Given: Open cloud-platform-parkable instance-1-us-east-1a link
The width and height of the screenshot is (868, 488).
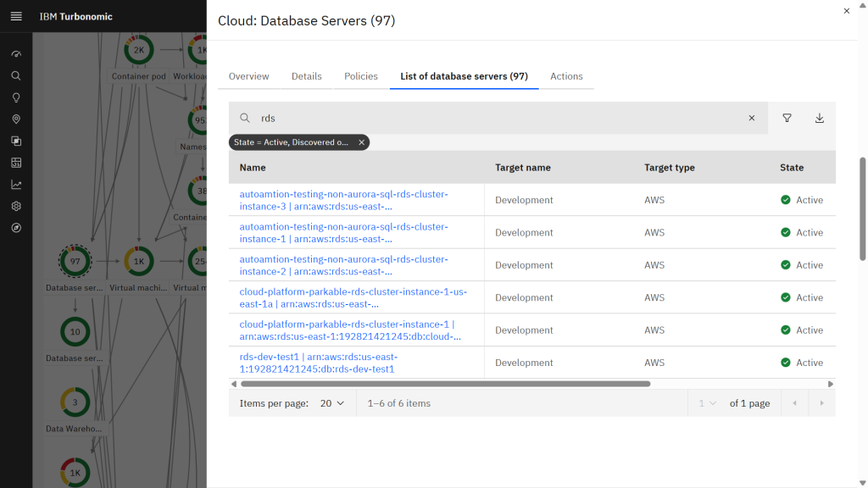Looking at the screenshot, I should (353, 297).
